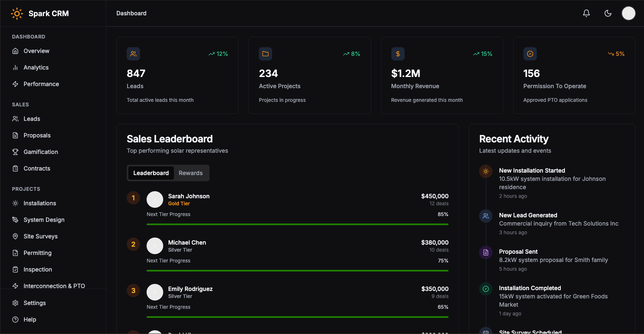Click the Site Surveys map pin icon
Image resolution: width=644 pixels, height=334 pixels.
(x=15, y=236)
